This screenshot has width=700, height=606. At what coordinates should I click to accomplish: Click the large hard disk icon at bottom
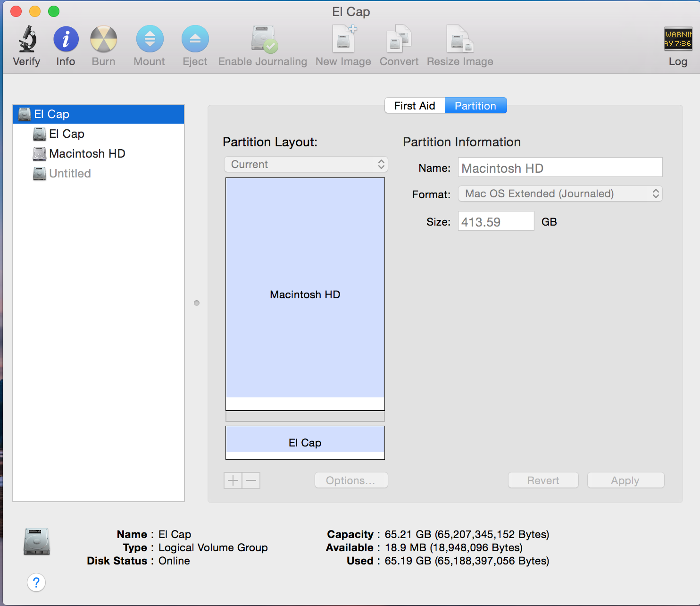point(37,541)
